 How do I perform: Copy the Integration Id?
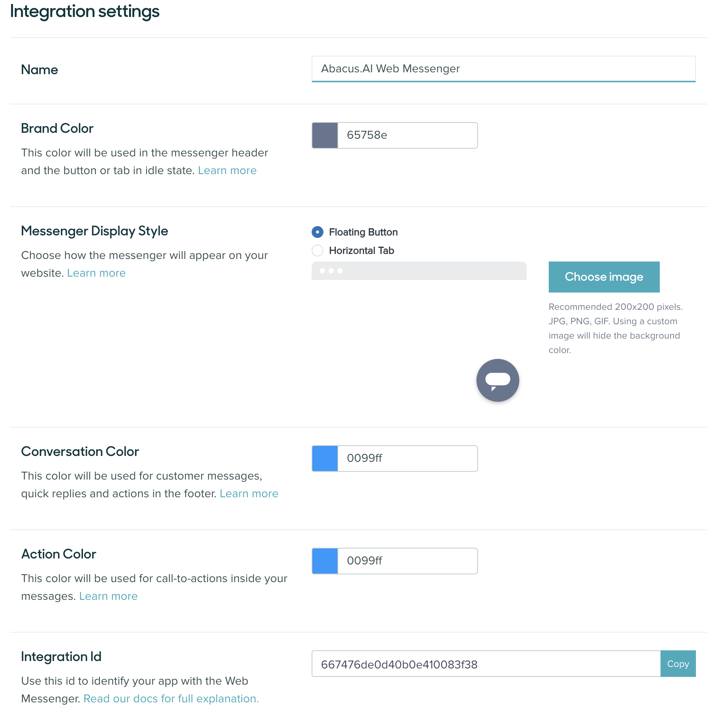point(678,664)
